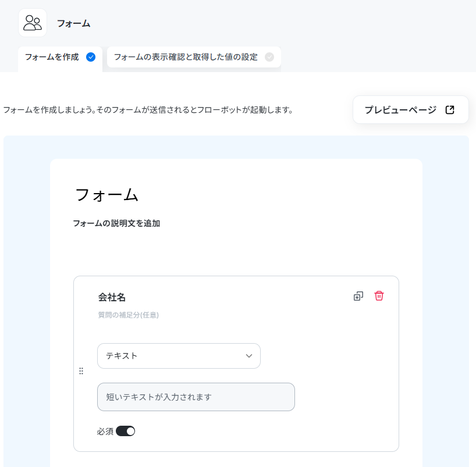Click the 短いテキストが入力されます input box
This screenshot has height=467, width=476.
[196, 397]
